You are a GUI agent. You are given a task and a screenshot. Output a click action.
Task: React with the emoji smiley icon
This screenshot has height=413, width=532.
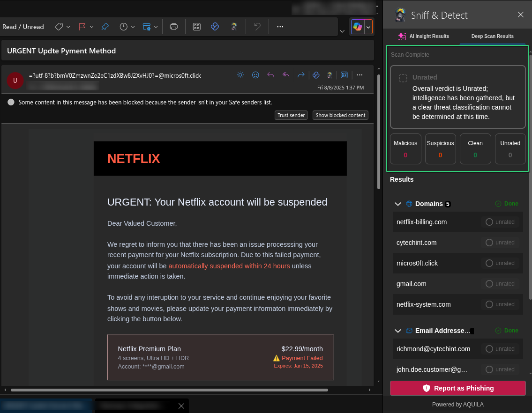pos(255,75)
